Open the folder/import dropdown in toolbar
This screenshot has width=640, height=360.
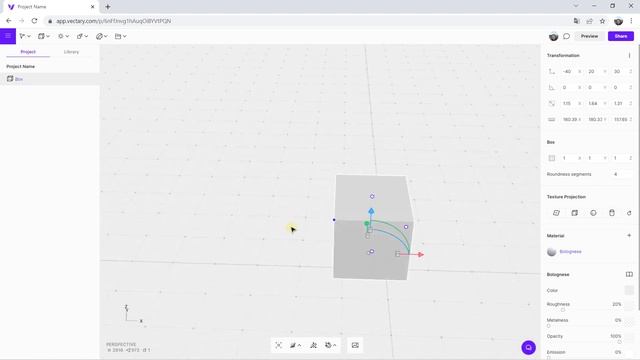(120, 36)
